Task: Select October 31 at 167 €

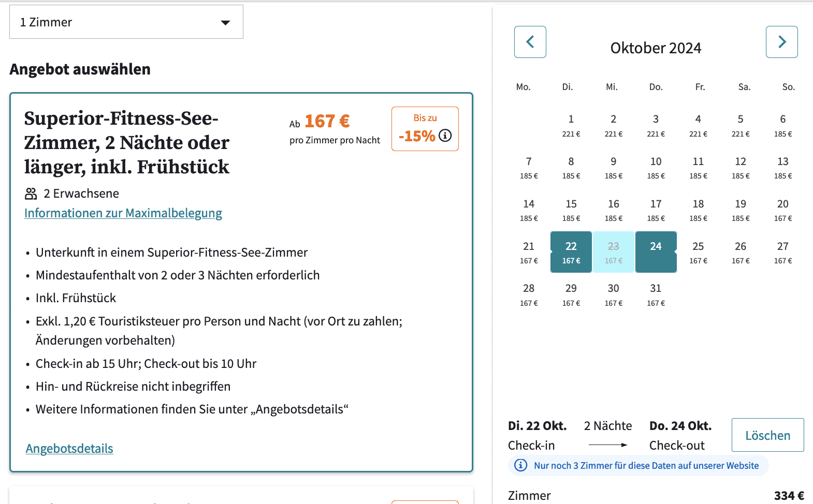Action: pyautogui.click(x=656, y=294)
